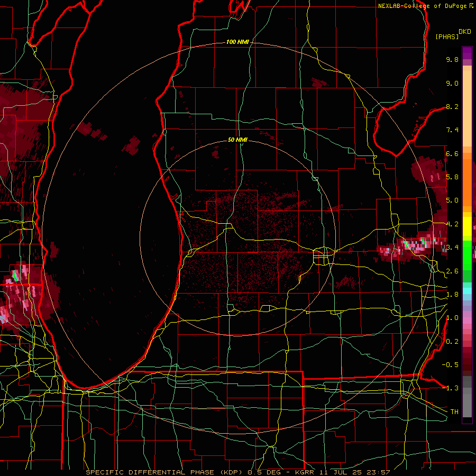This screenshot has width=476, height=476.
Task: Click the KGRR 11 JUL 25 23:57 timestamp
Action: 342,472
